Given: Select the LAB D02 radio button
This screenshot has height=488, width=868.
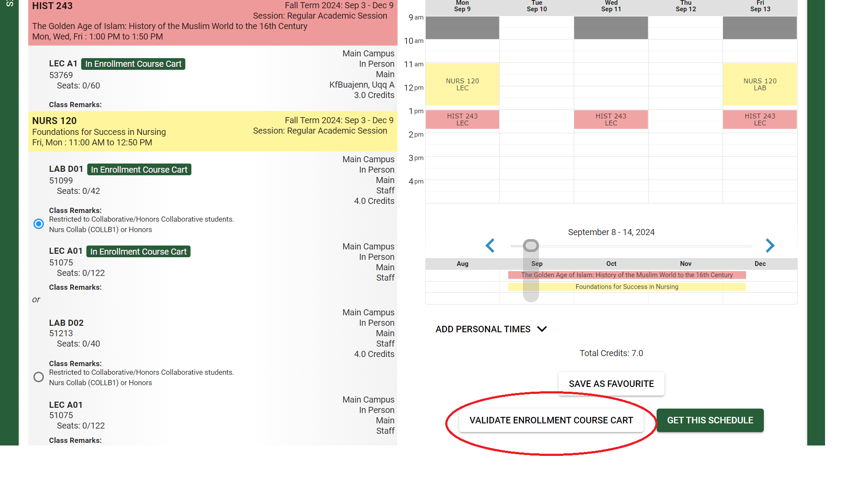Looking at the screenshot, I should pyautogui.click(x=39, y=377).
